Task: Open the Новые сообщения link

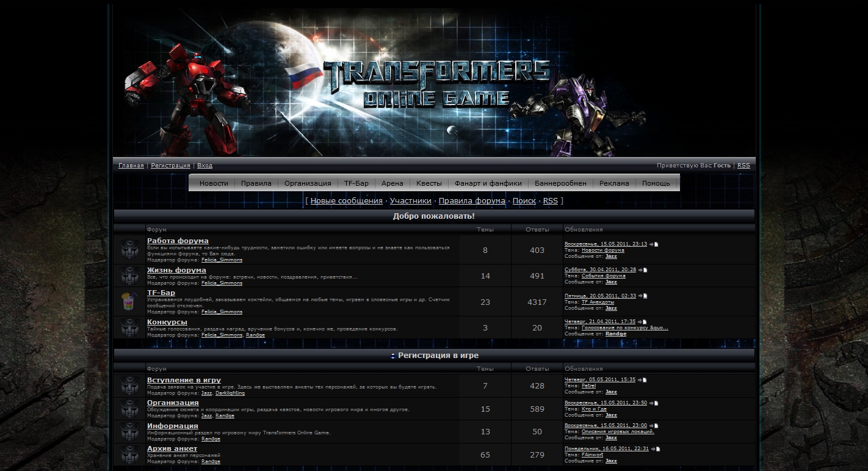Action: click(x=346, y=201)
